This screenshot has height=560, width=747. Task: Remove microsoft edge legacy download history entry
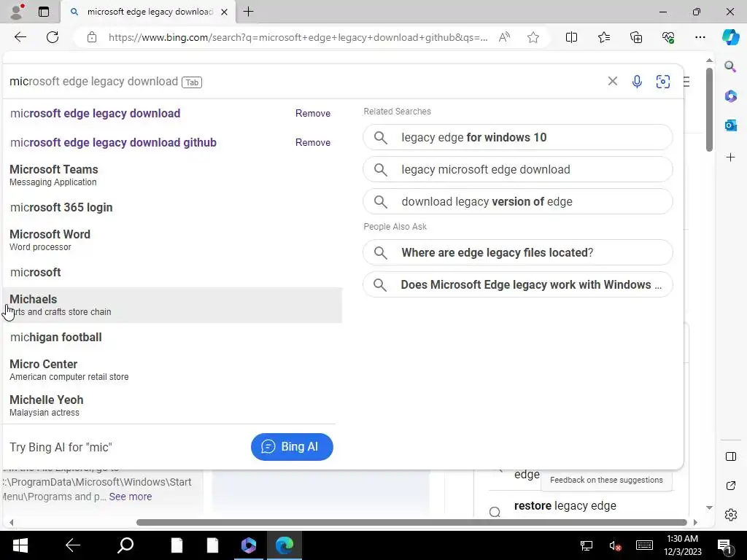coord(312,113)
